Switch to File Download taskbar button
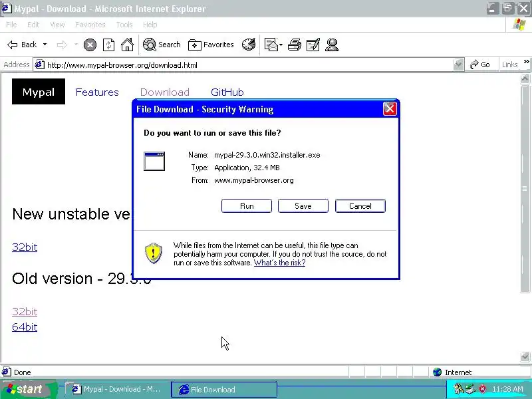This screenshot has height=399, width=532. click(225, 389)
